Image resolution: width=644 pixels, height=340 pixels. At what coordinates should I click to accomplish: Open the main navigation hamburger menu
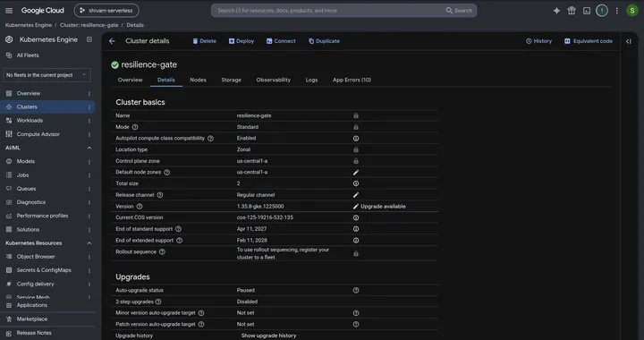point(9,11)
